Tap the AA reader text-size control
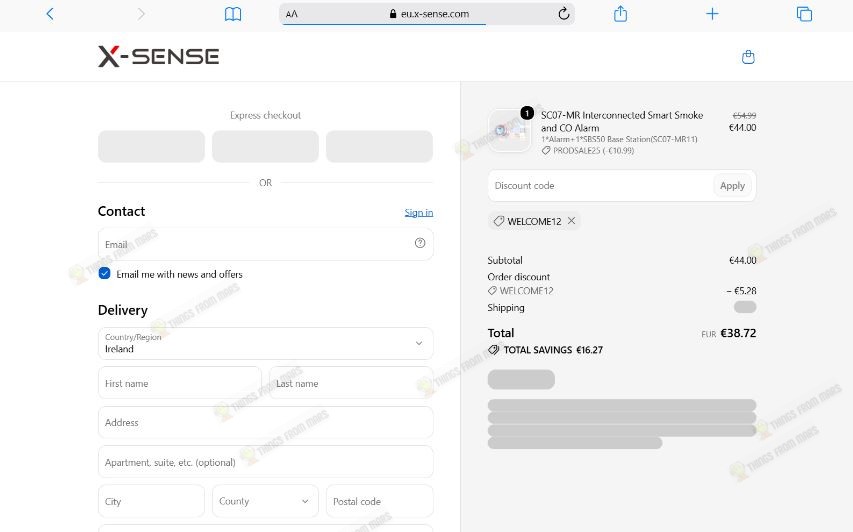 pos(292,14)
